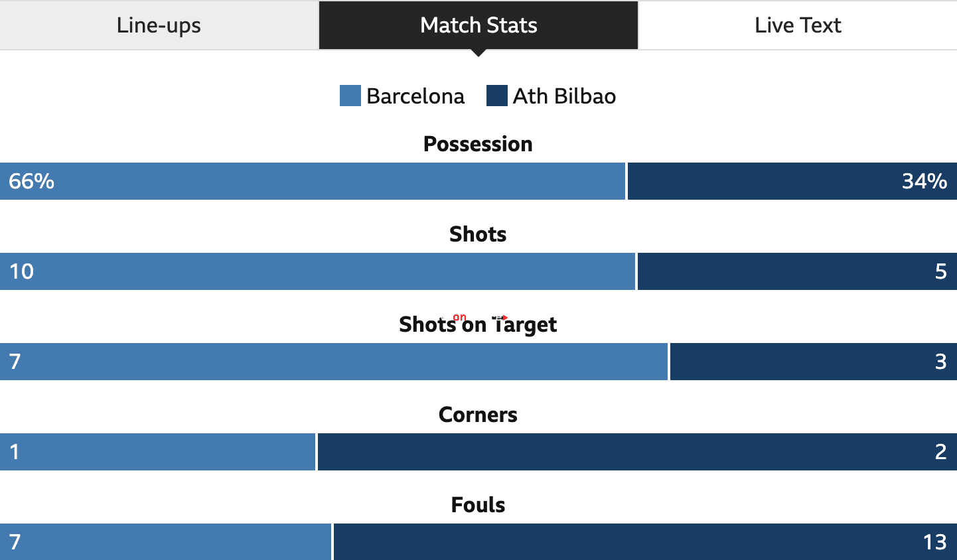Screen dimensions: 957x560
Task: Click the Possession heading
Action: 478,144
